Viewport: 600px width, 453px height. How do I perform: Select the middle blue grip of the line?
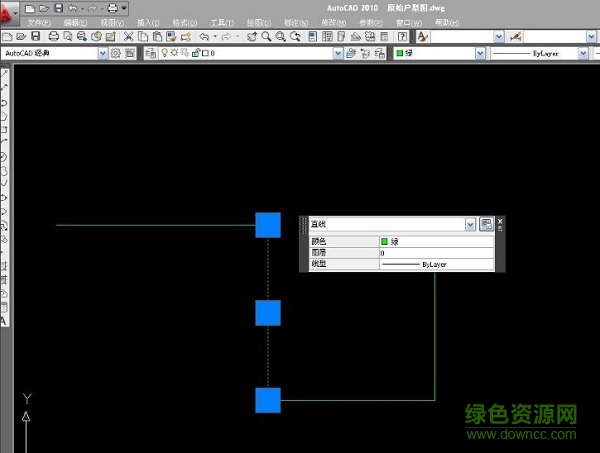pyautogui.click(x=268, y=313)
